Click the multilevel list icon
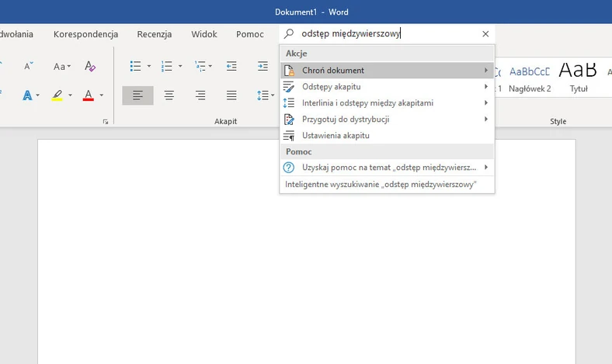The height and width of the screenshot is (364, 612). pos(200,67)
